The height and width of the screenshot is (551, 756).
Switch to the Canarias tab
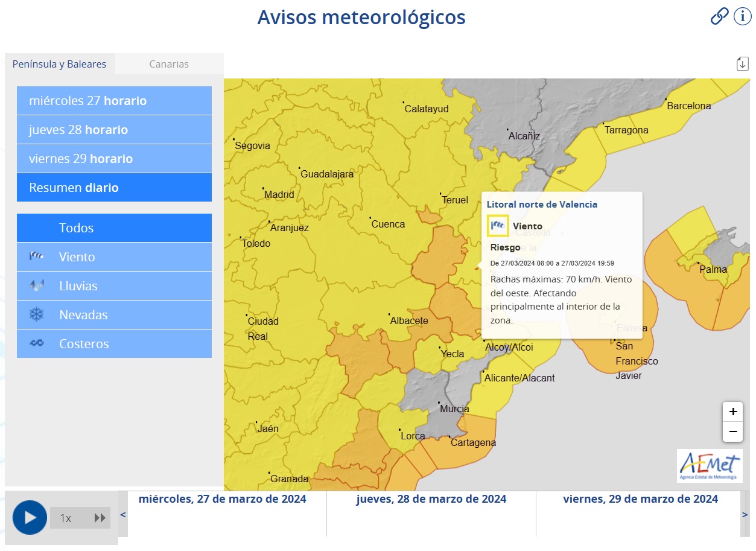coord(169,63)
